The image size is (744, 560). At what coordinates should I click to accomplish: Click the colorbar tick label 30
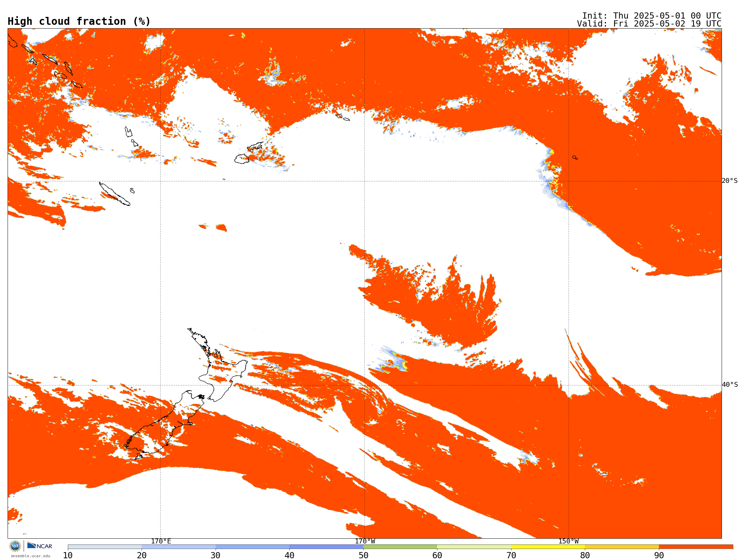tap(216, 556)
